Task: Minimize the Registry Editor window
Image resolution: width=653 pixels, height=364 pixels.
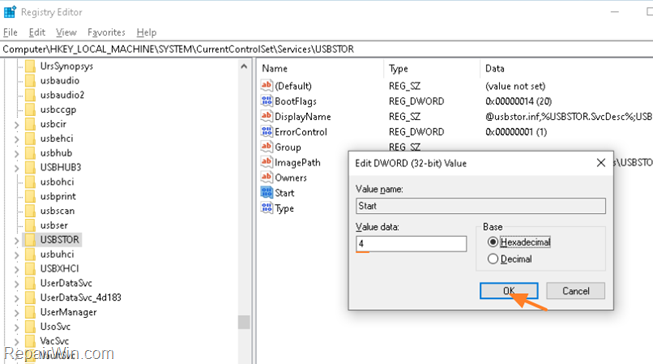Action: coord(615,12)
